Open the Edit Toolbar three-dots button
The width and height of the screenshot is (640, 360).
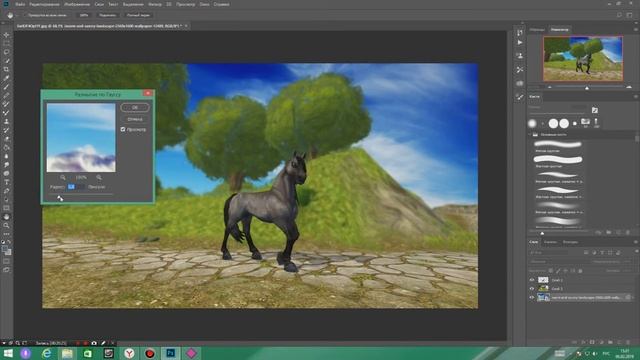point(6,234)
